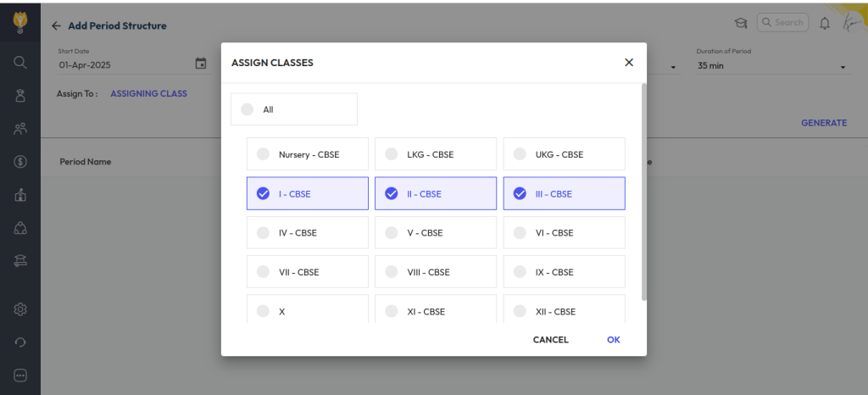
Task: Click the user profile avatar
Action: pos(849,23)
